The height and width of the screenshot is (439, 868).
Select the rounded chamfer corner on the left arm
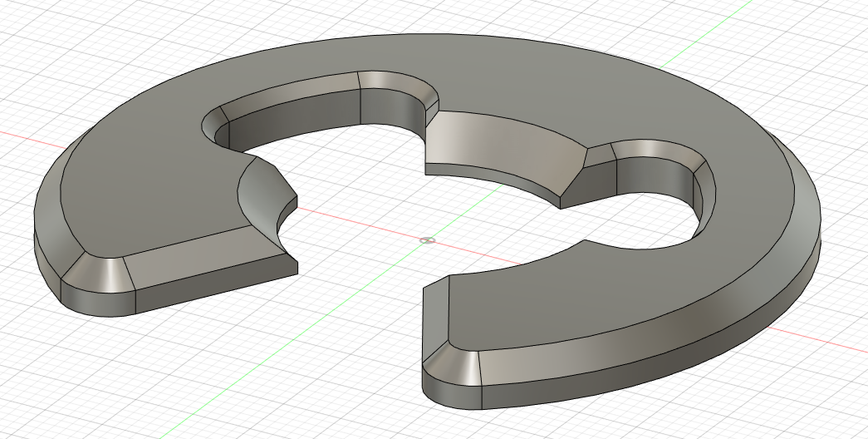96,272
